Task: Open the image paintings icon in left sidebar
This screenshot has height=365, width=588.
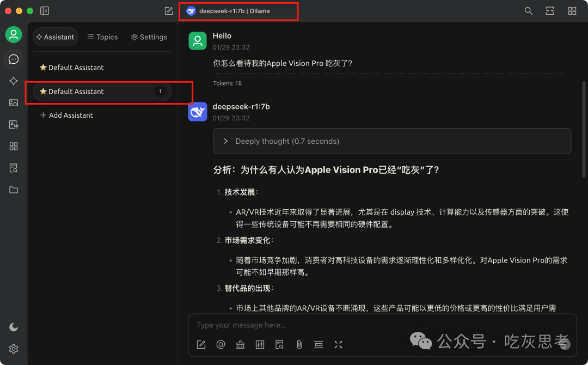Action: tap(14, 103)
